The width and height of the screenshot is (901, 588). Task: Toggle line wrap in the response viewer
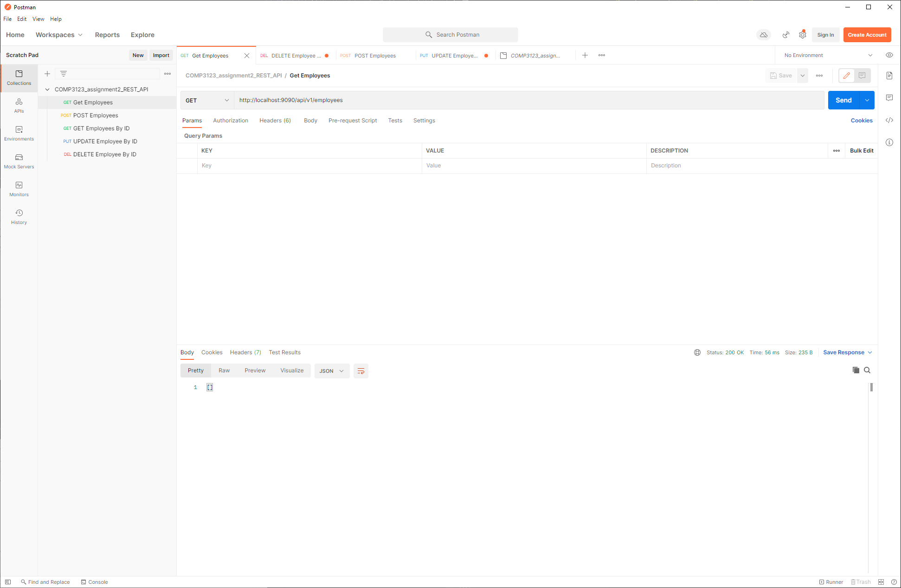(361, 371)
